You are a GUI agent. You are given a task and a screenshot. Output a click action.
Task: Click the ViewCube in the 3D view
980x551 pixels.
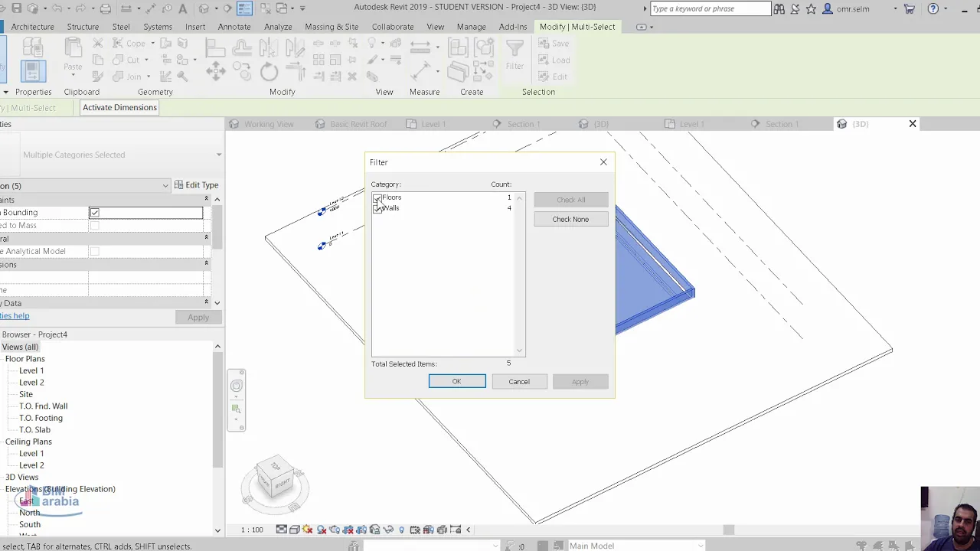(x=276, y=476)
